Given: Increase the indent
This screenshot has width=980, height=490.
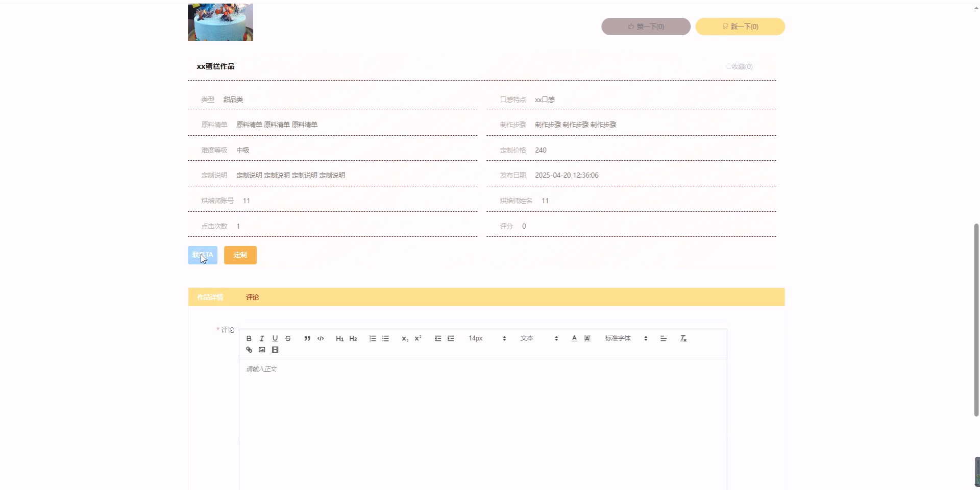Looking at the screenshot, I should (451, 338).
